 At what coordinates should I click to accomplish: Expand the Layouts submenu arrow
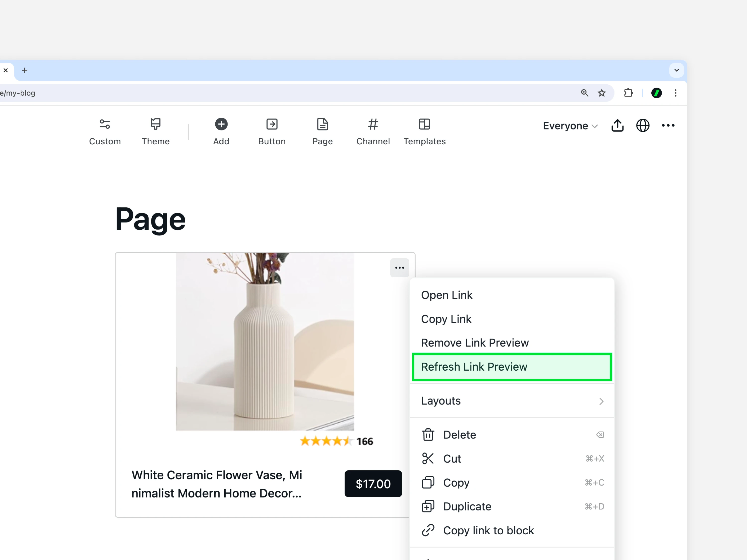tap(601, 401)
